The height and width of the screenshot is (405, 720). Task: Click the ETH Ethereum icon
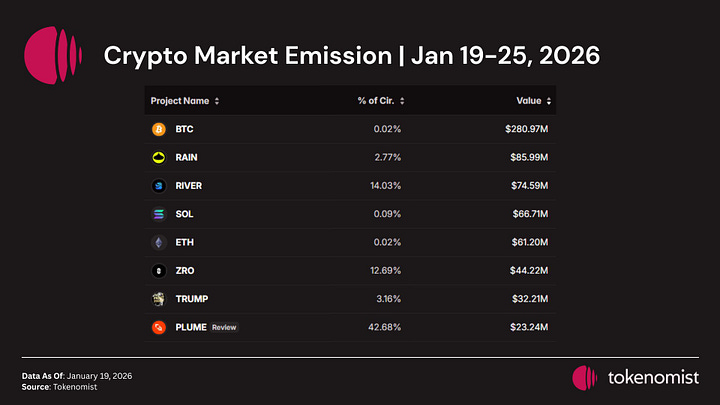click(158, 242)
